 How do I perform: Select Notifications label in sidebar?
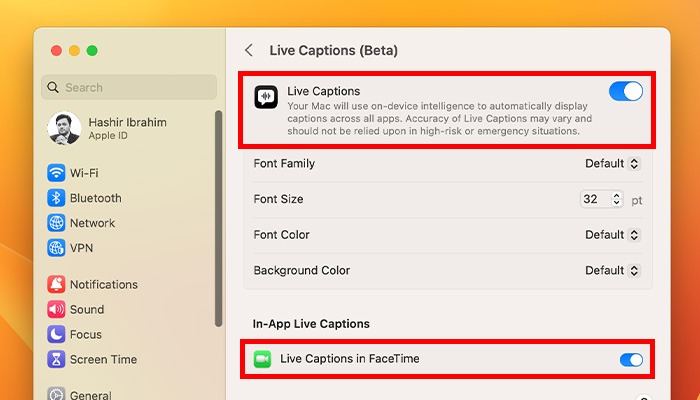coord(104,284)
